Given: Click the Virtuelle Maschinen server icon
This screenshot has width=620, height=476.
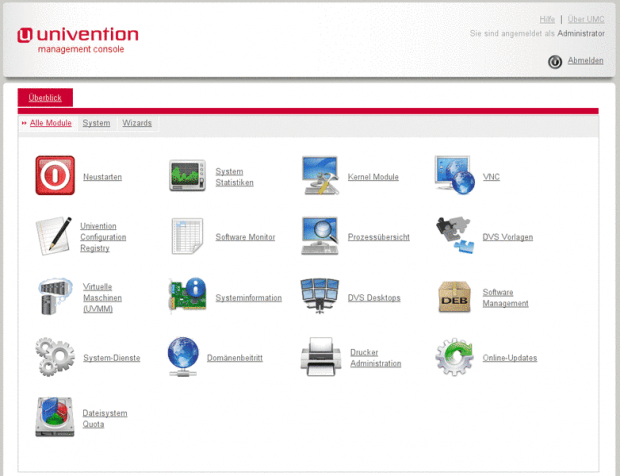Looking at the screenshot, I should [x=55, y=297].
